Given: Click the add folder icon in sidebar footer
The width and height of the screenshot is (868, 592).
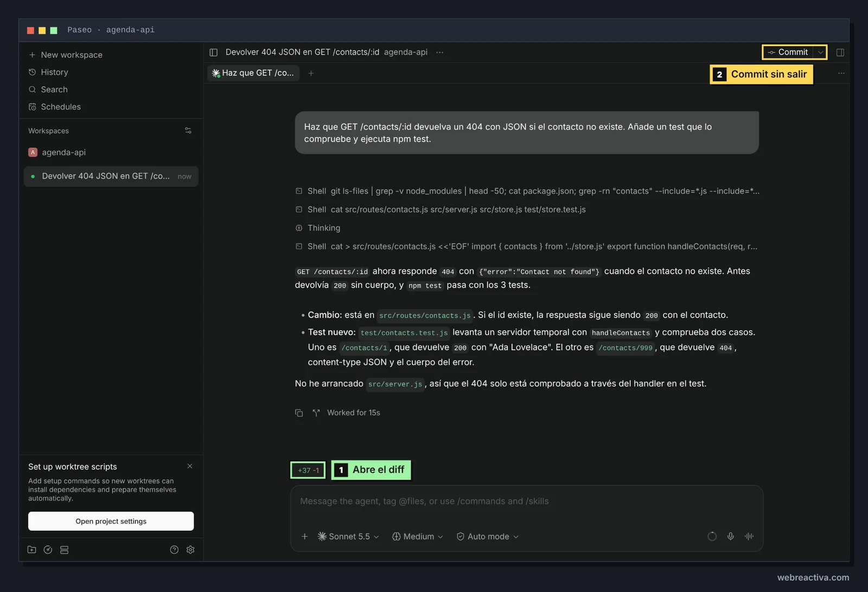Looking at the screenshot, I should 32,550.
